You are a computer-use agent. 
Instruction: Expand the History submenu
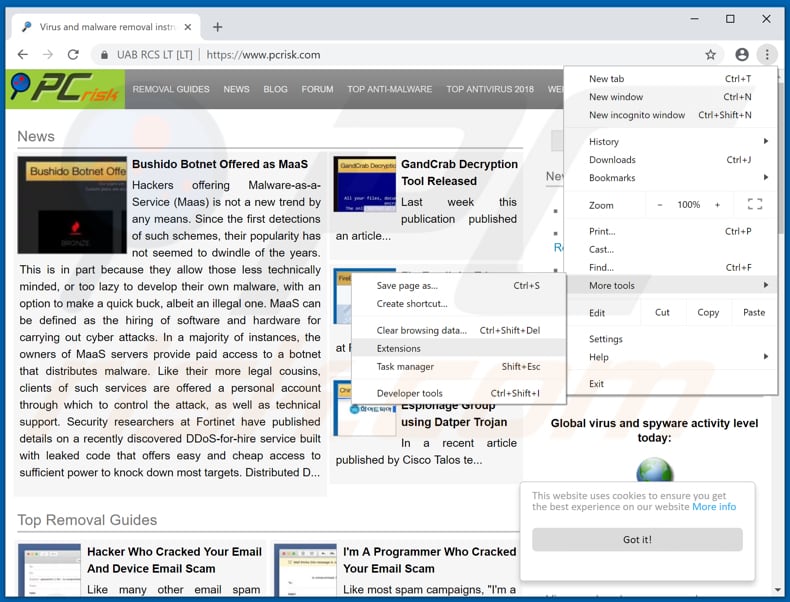click(x=671, y=142)
